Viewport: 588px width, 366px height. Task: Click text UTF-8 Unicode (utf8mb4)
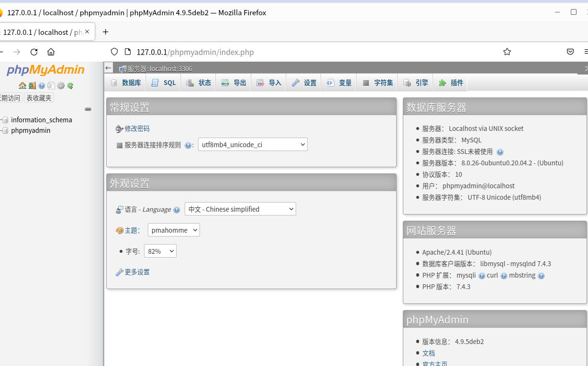coord(504,198)
